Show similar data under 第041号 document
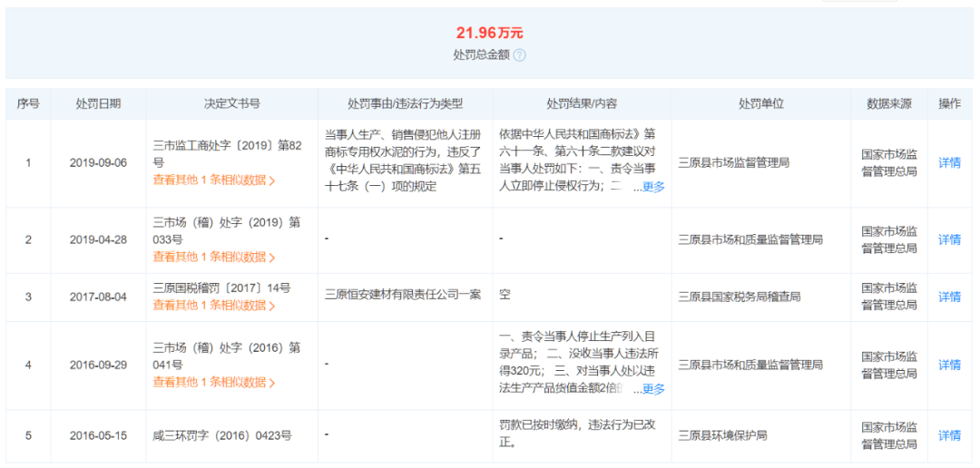 click(x=213, y=383)
